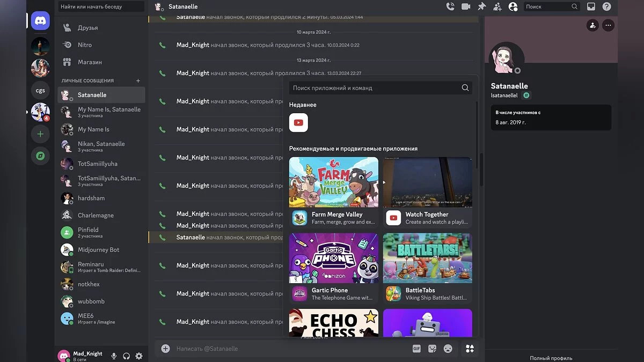Launch the recent YouTube app icon

(298, 122)
